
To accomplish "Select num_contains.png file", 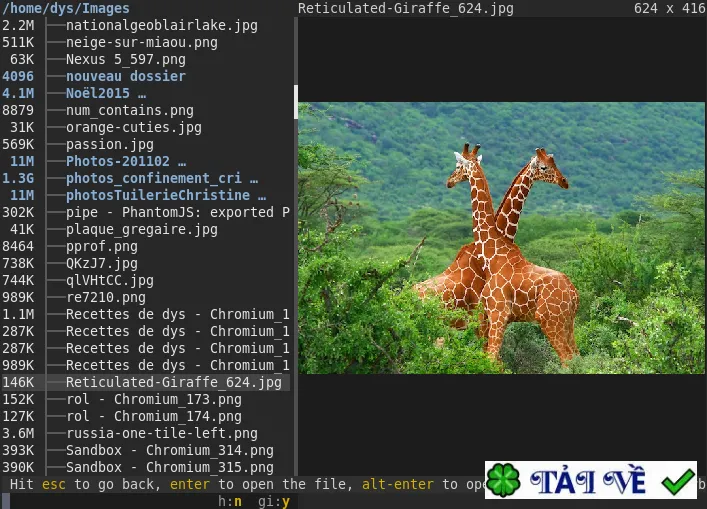I will (x=130, y=110).
